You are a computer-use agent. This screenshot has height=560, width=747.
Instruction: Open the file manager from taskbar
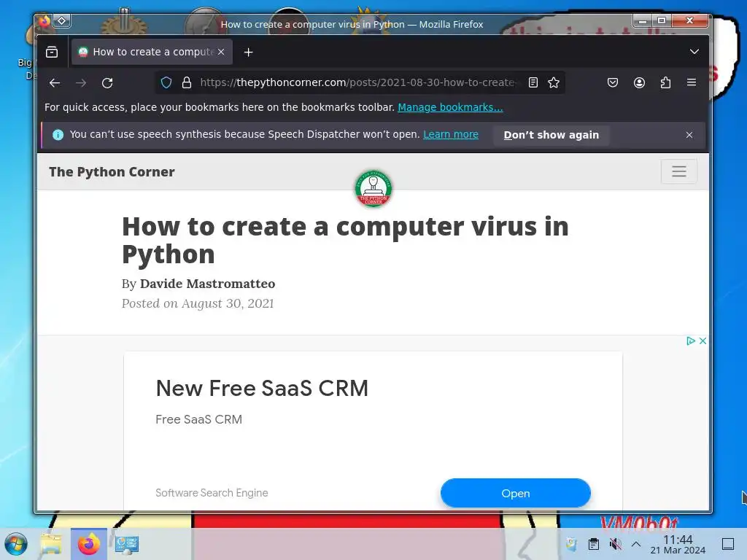tap(52, 544)
